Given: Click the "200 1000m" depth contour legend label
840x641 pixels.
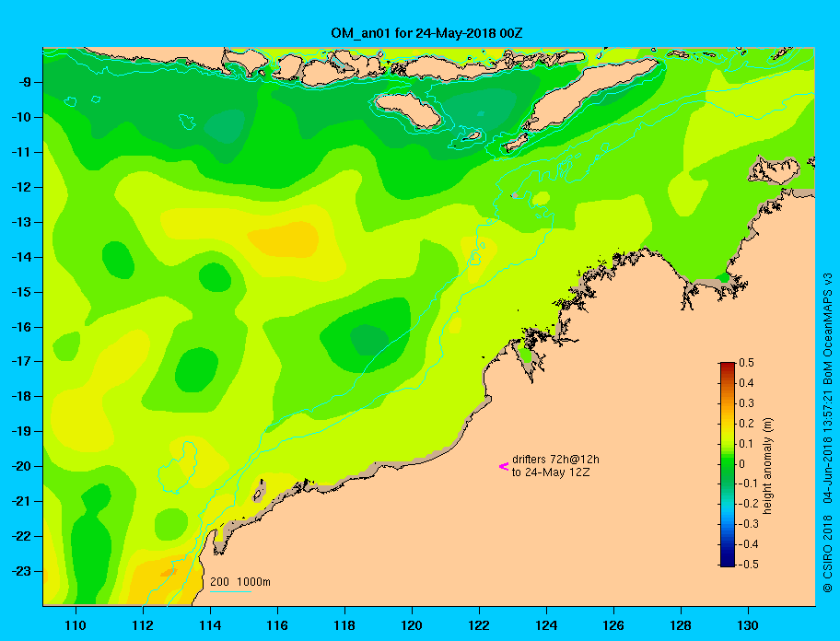Looking at the screenshot, I should [x=240, y=581].
